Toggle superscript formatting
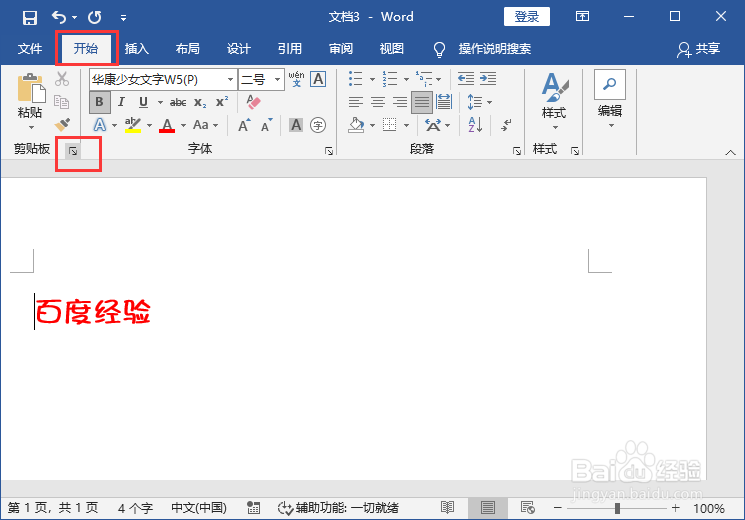The image size is (745, 520). pos(222,102)
